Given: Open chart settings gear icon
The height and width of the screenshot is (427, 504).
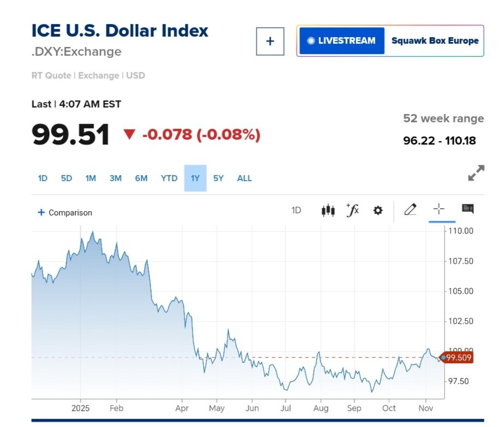Looking at the screenshot, I should [x=377, y=211].
